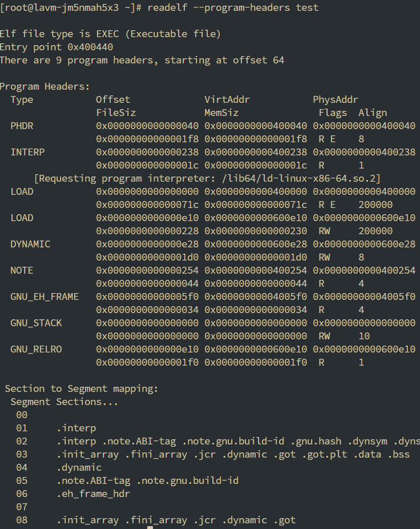The height and width of the screenshot is (529, 420).
Task: Click the GNU_RELRO segment type
Action: click(x=36, y=349)
